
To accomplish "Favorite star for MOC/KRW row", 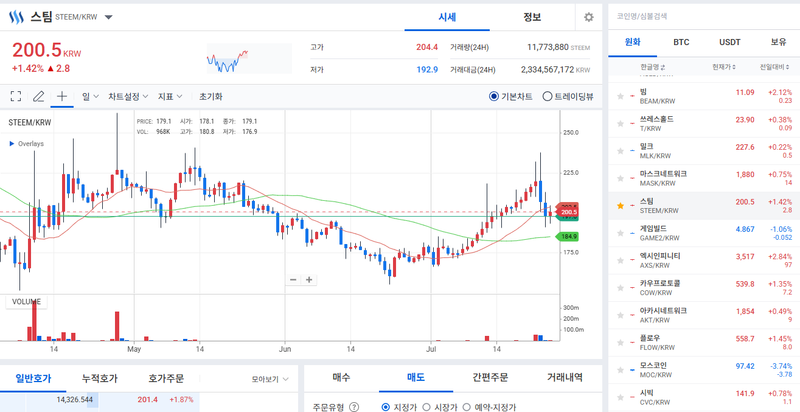I will [620, 370].
